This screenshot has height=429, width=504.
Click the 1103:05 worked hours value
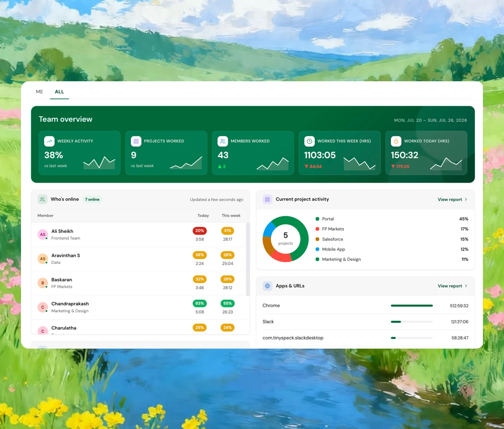320,155
